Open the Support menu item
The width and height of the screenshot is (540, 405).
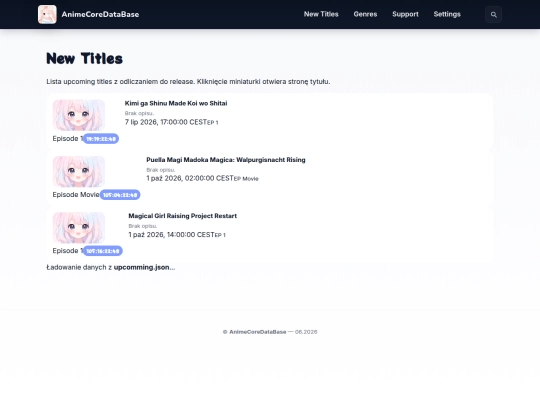click(405, 14)
